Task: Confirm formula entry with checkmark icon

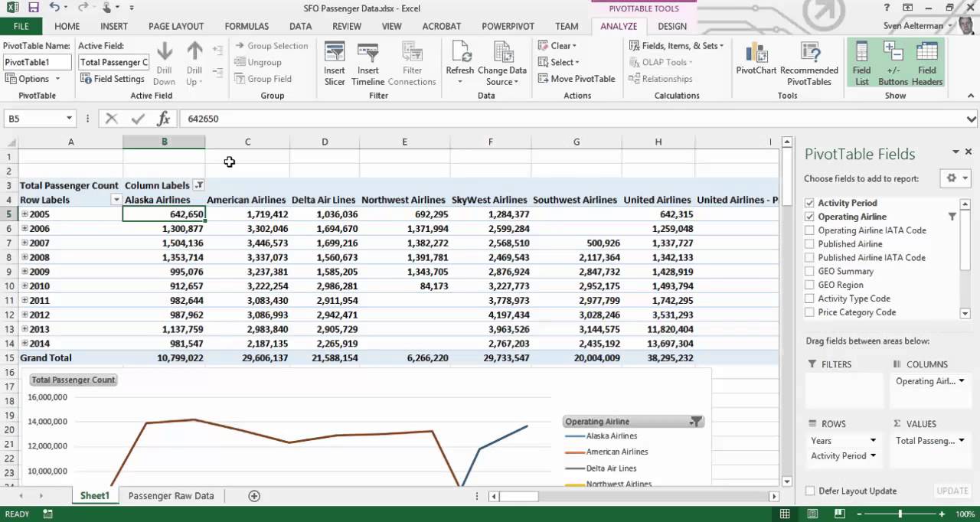Action: [x=138, y=119]
